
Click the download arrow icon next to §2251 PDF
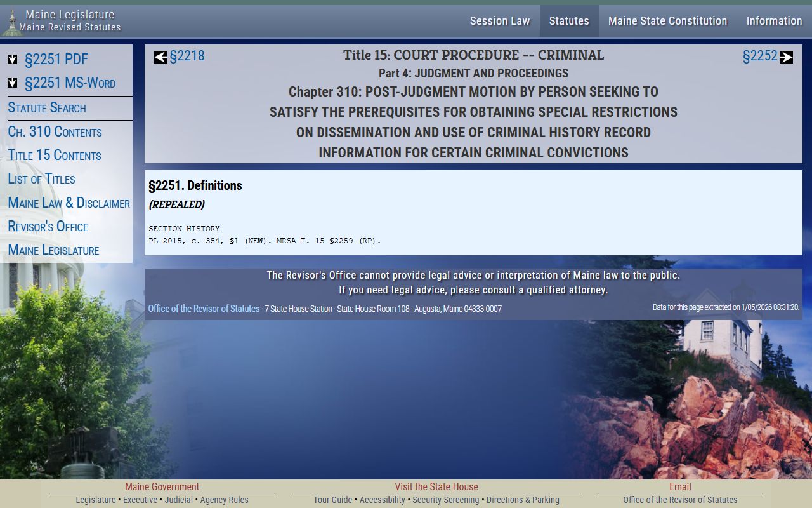click(13, 60)
